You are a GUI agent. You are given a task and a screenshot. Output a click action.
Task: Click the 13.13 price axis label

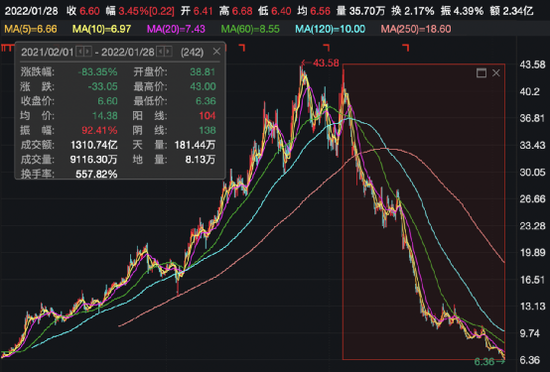point(532,306)
